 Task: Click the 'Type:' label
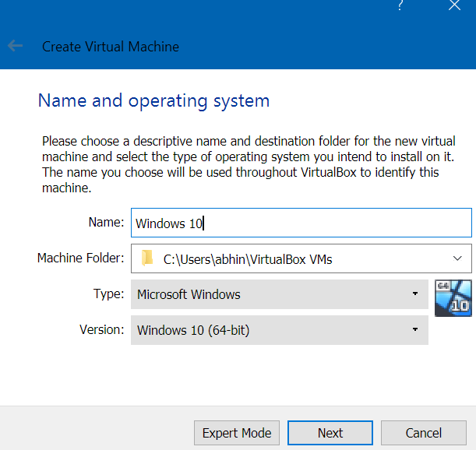(x=109, y=294)
